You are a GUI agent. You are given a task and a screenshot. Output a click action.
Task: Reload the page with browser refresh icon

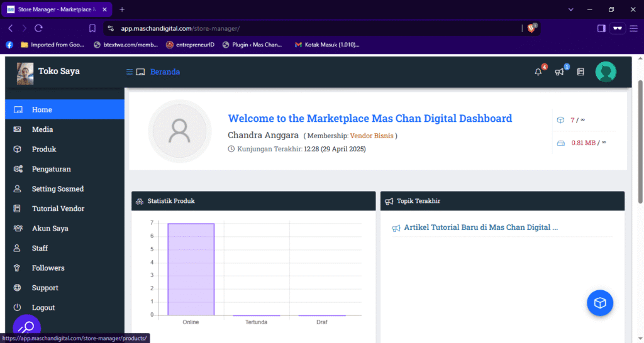pos(38,28)
